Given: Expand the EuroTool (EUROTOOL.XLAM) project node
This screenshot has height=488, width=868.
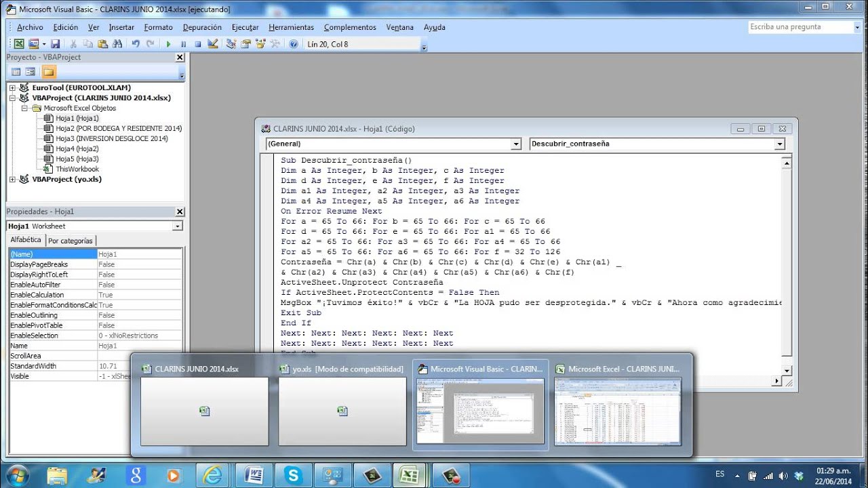Looking at the screenshot, I should coord(12,87).
